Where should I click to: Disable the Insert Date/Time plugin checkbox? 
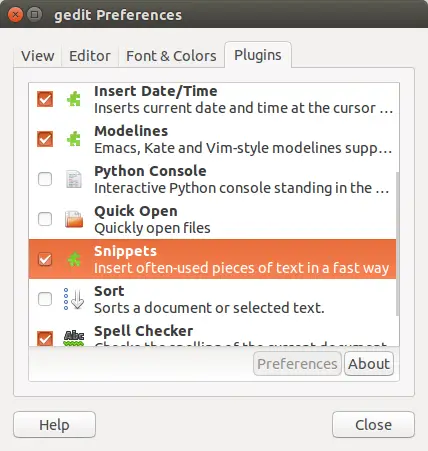tap(45, 99)
